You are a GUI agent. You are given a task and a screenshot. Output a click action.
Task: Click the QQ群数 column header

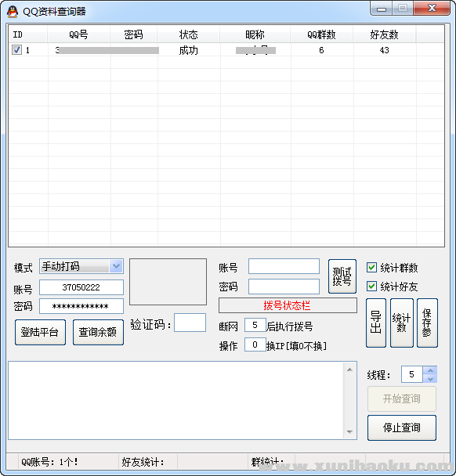[321, 34]
